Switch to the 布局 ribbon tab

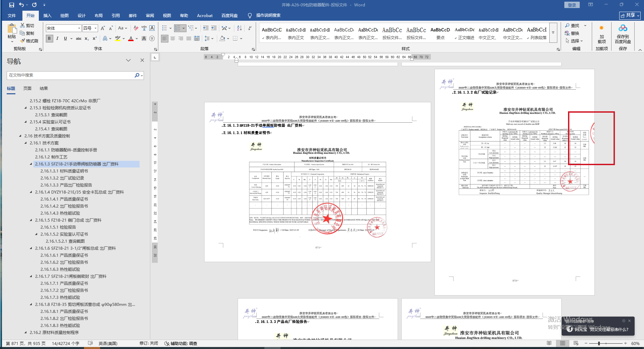99,16
